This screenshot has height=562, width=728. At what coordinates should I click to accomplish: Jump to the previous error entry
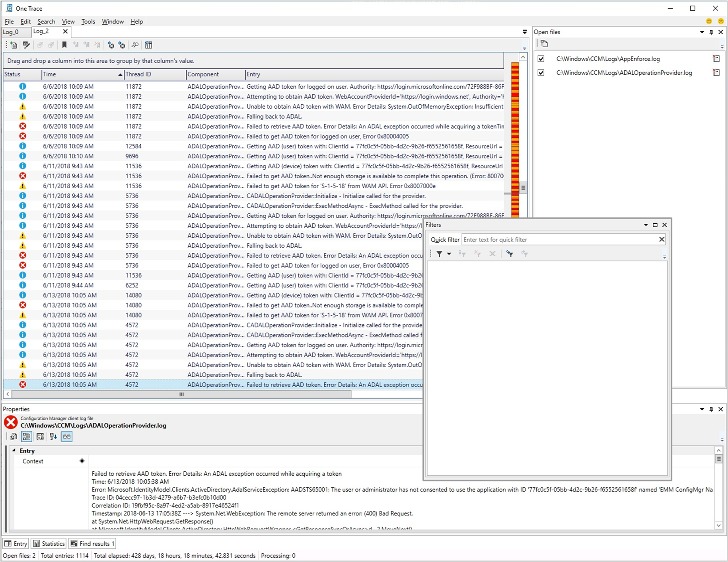point(111,45)
